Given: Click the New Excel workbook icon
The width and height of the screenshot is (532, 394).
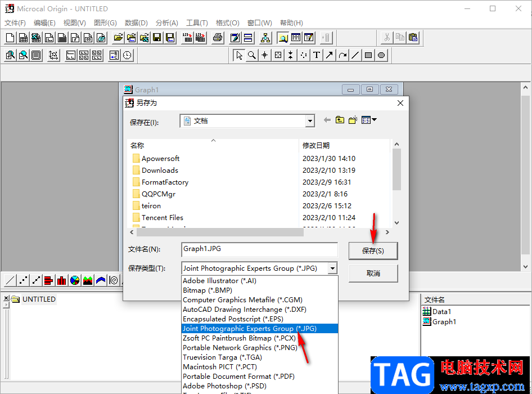Looking at the screenshot, I should [x=36, y=38].
